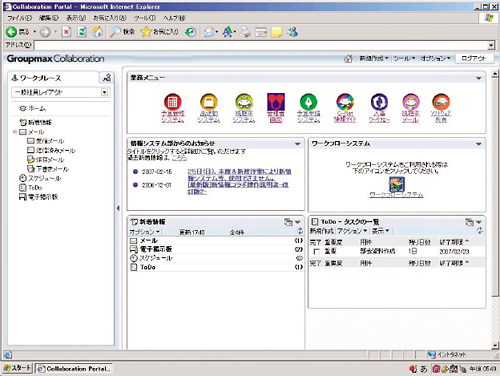This screenshot has height=376, width=500.
Task: Click the sidebar collapse handle arrow
Action: click(118, 208)
